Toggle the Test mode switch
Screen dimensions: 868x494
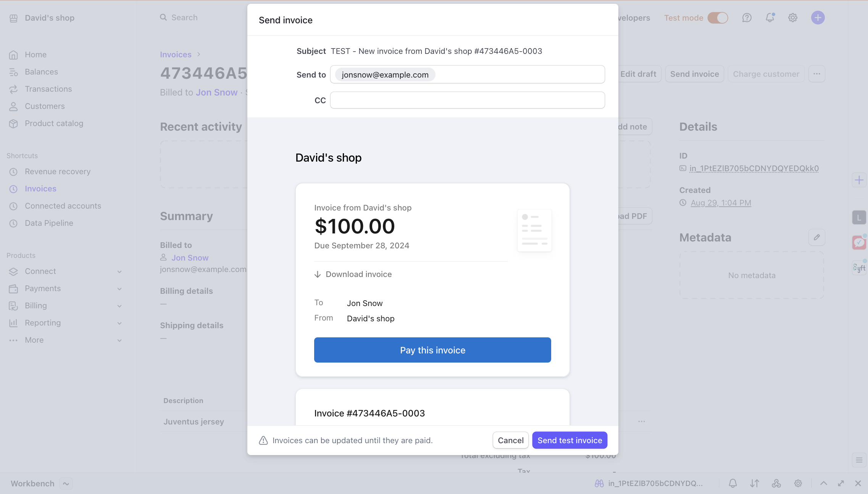click(718, 18)
